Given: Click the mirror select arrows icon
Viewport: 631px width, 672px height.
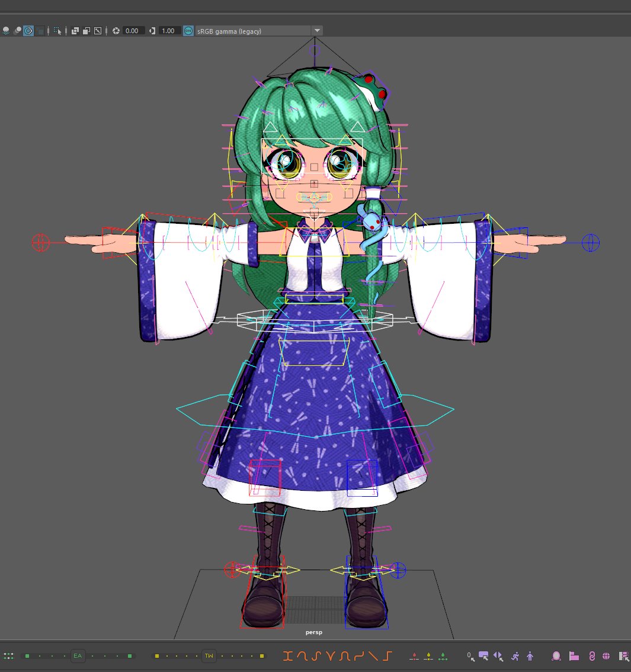Looking at the screenshot, I should (498, 656).
